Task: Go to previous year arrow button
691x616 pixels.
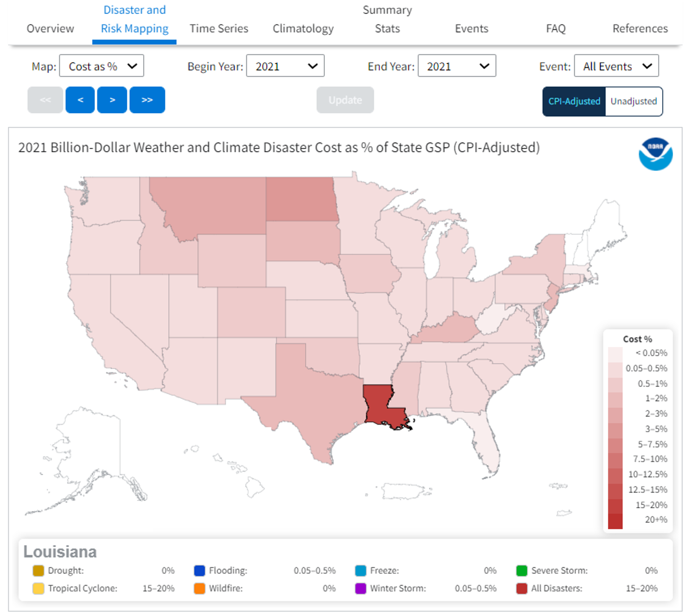Action: coord(80,100)
